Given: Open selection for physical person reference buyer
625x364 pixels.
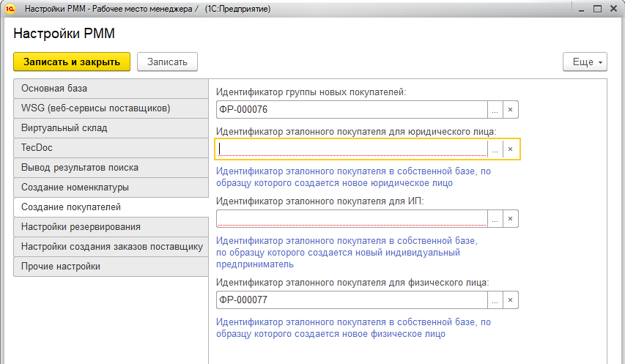Looking at the screenshot, I should pos(495,300).
